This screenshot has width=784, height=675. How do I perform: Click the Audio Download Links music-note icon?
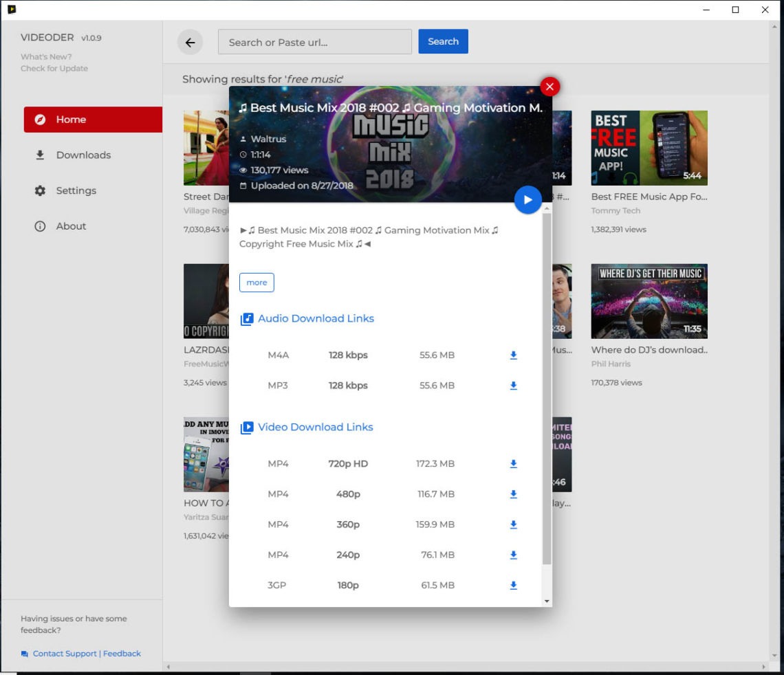(x=247, y=319)
